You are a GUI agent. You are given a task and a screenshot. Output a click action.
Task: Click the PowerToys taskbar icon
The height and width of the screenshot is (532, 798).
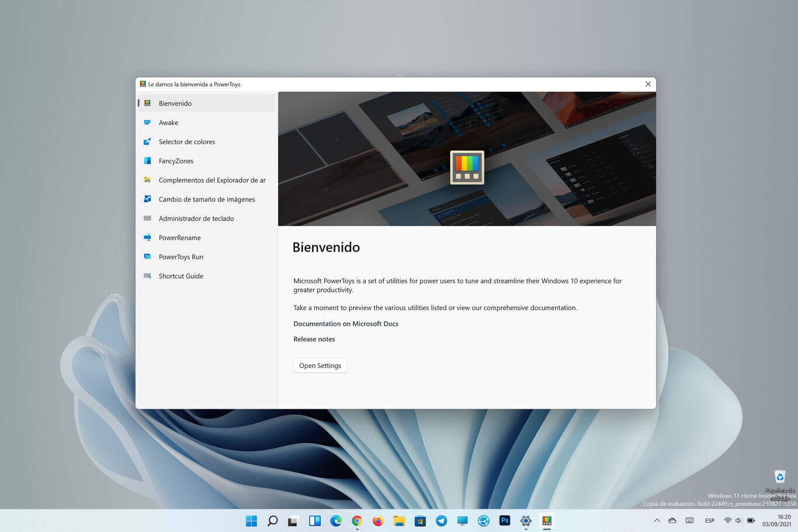point(547,521)
